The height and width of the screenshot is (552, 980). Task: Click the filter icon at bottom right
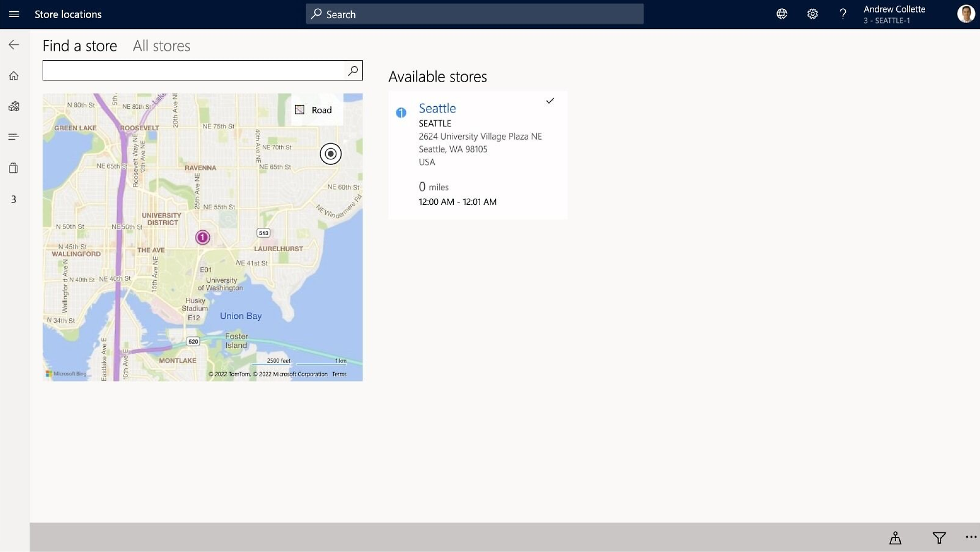(939, 539)
